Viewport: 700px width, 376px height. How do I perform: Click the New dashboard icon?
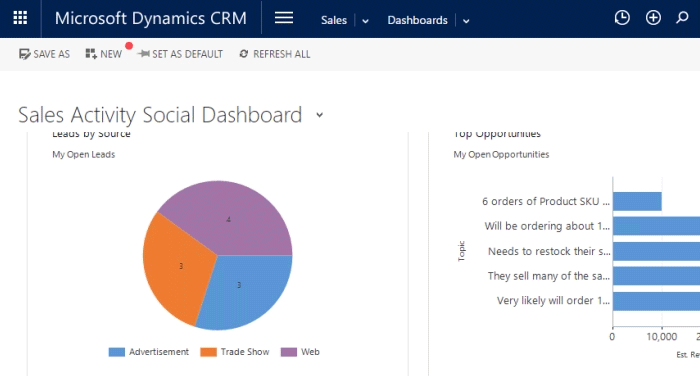tap(91, 54)
